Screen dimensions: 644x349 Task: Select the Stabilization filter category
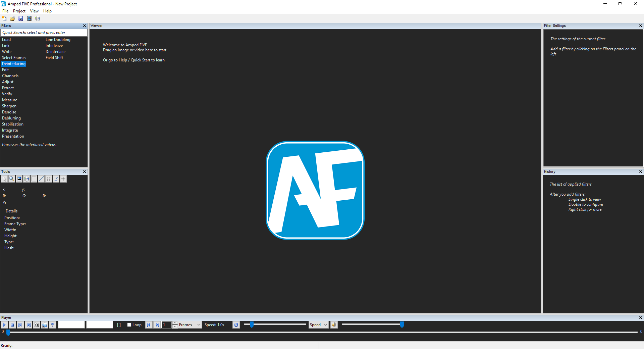13,124
